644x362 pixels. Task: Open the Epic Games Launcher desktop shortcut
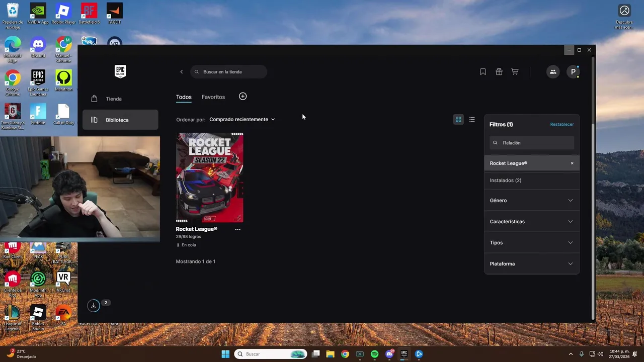tap(38, 83)
